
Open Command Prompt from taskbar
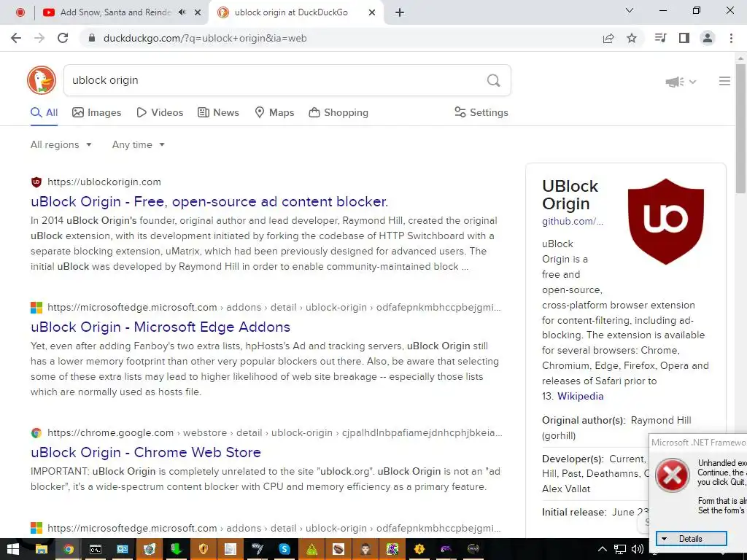coord(96,549)
